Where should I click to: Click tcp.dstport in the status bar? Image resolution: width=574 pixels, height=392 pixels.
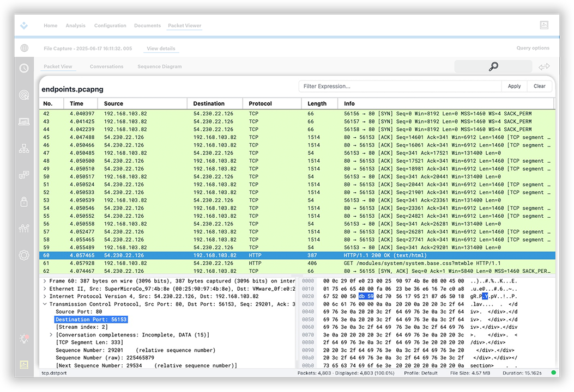pos(54,373)
